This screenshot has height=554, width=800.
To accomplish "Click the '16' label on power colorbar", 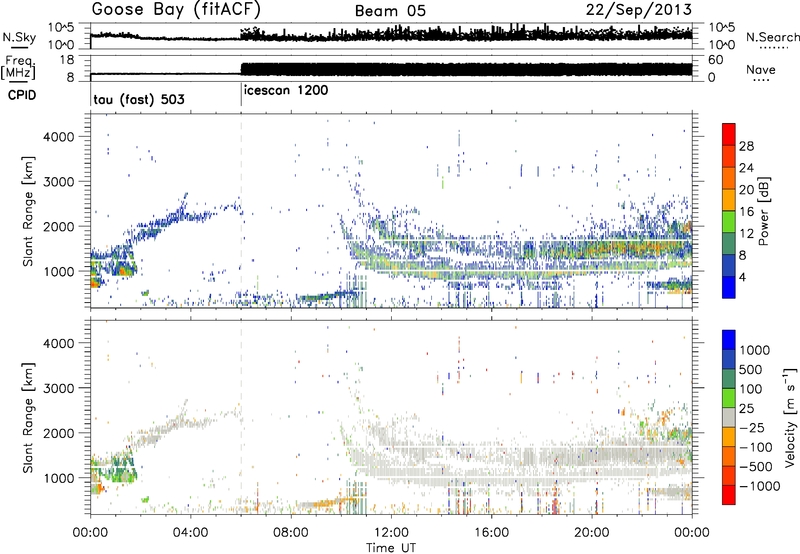I will (x=746, y=212).
